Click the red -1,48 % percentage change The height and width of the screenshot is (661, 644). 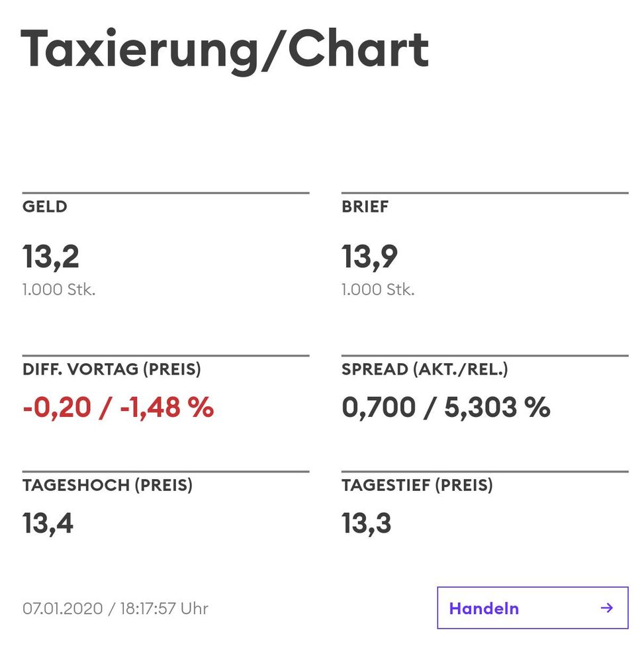tap(167, 407)
